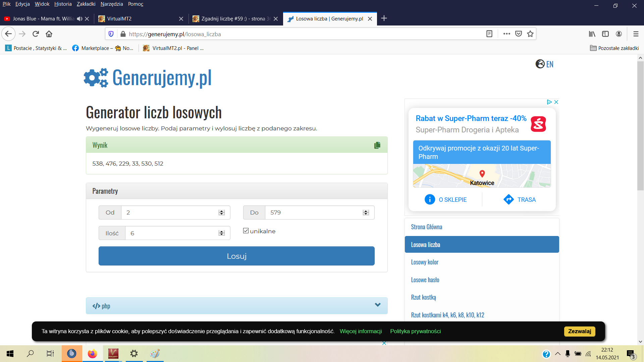Show sidebars icon in toolbar
The image size is (644, 362).
(605, 34)
